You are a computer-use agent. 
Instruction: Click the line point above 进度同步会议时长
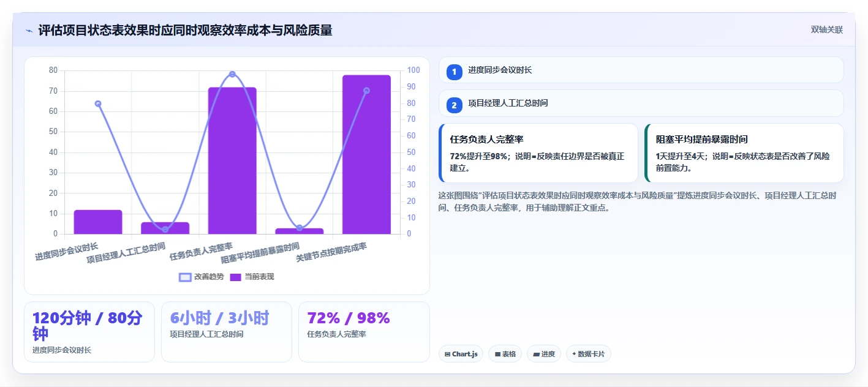98,103
